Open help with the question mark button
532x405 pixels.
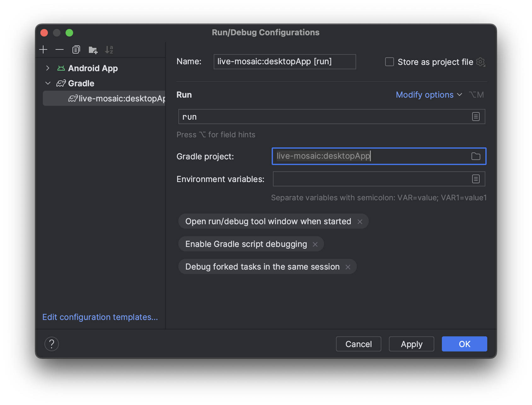pyautogui.click(x=52, y=344)
